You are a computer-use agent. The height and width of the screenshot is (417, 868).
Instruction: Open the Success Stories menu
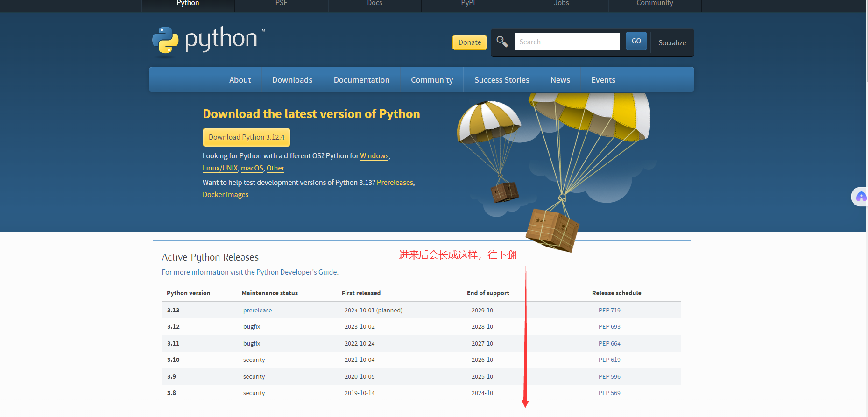[x=502, y=80]
